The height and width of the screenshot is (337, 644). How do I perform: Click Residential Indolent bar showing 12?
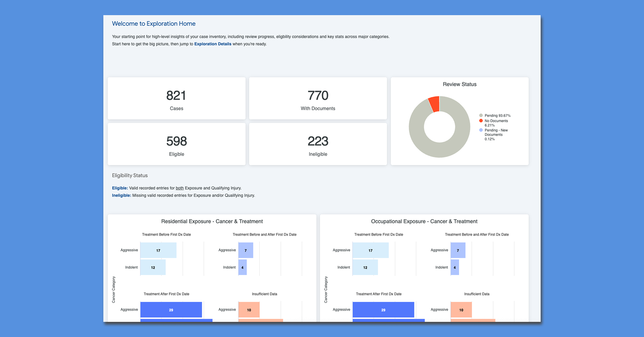click(x=153, y=267)
